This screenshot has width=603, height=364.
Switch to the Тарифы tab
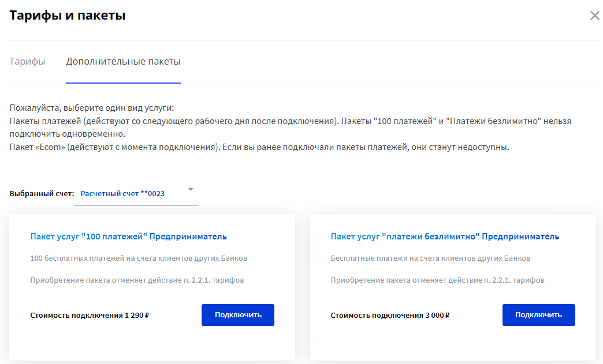pyautogui.click(x=27, y=61)
